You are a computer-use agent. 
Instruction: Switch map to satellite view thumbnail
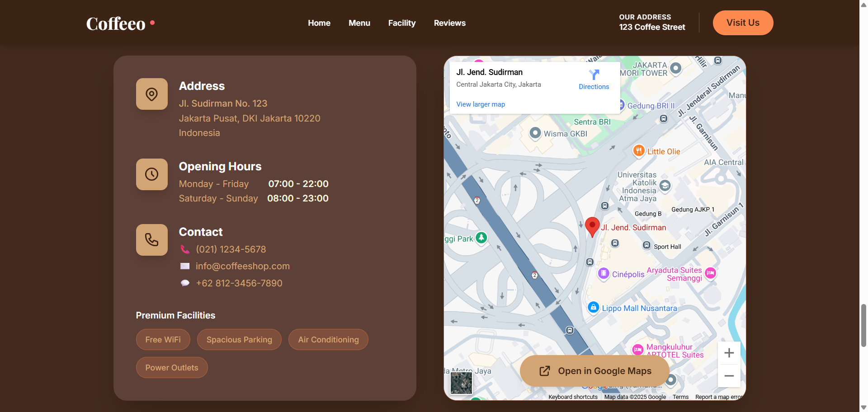461,383
